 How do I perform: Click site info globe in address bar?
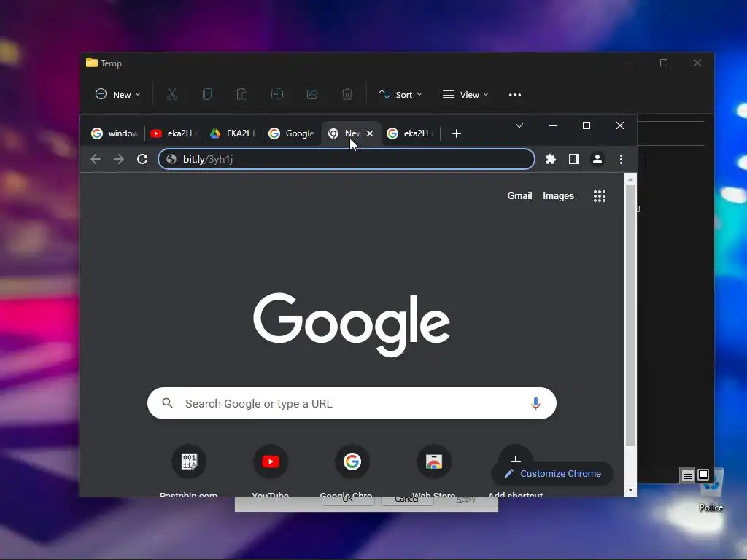pyautogui.click(x=171, y=159)
